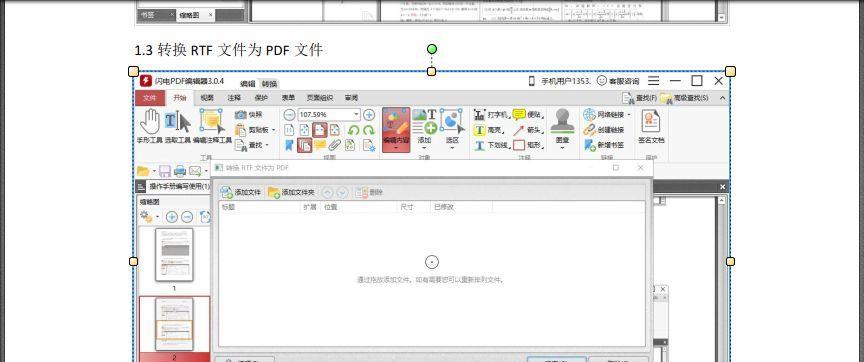Click the mobile user 1353 account
This screenshot has height=362, width=864.
(559, 82)
